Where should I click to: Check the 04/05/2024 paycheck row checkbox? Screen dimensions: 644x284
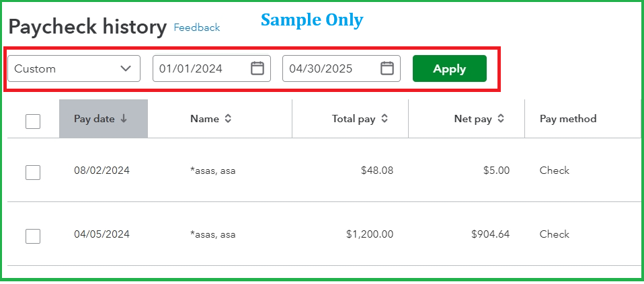coord(33,236)
